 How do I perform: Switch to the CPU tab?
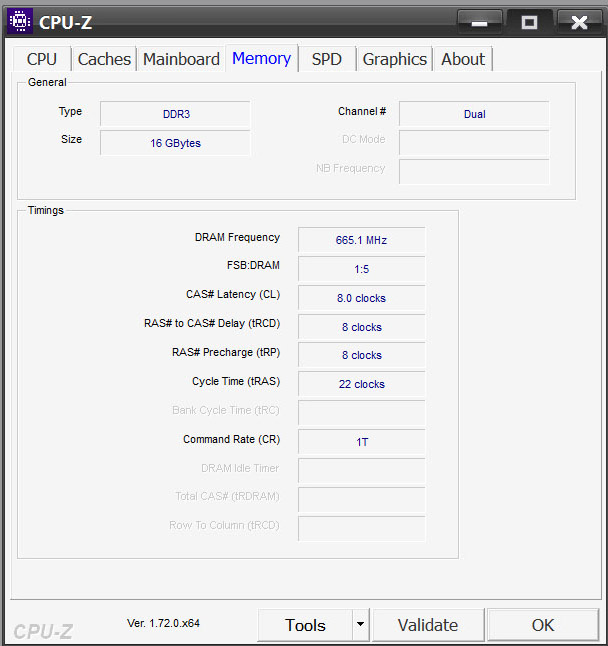tap(42, 59)
